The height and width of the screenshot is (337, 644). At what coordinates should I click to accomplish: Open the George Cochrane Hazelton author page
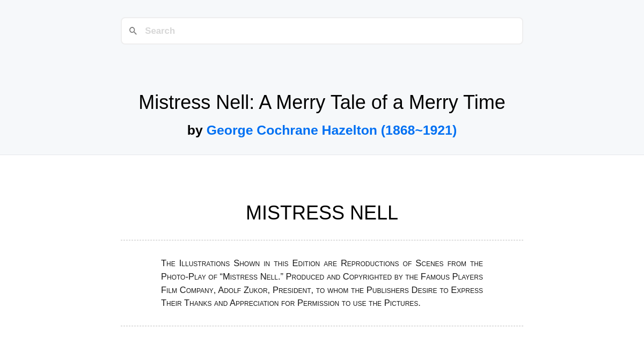(331, 130)
